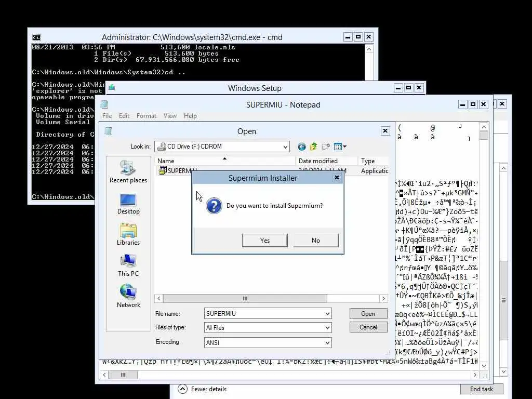Screen dimensions: 532x399
Task: Create a new folder icon
Action: point(326,147)
